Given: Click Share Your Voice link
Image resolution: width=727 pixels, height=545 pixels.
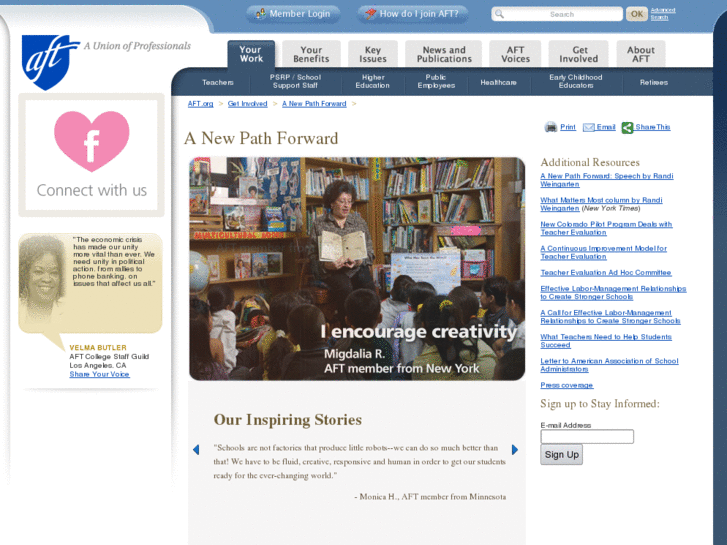Looking at the screenshot, I should [99, 374].
